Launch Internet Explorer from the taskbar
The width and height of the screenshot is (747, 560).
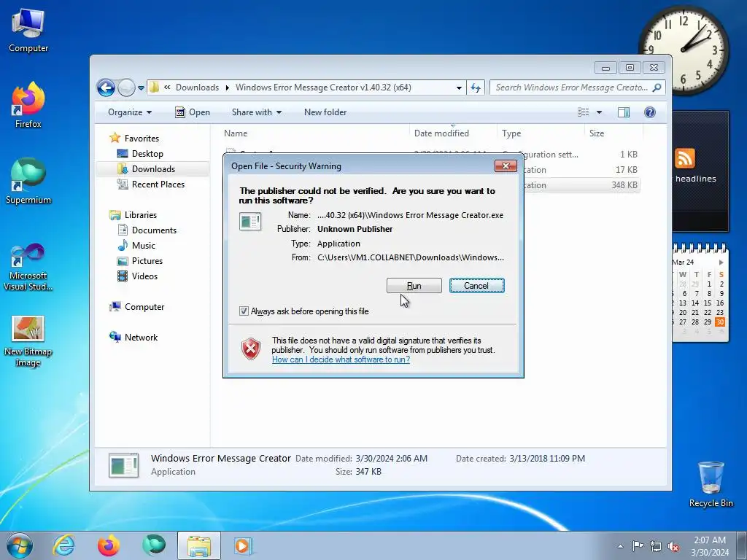pos(64,545)
